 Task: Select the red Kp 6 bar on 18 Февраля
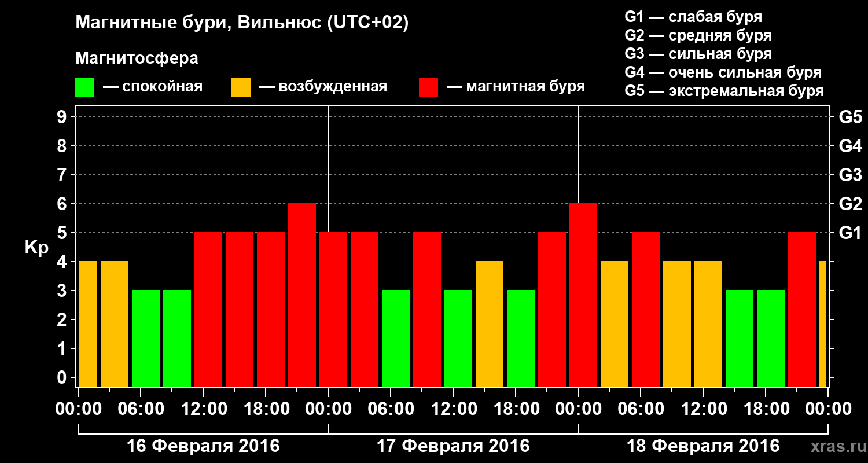click(583, 295)
